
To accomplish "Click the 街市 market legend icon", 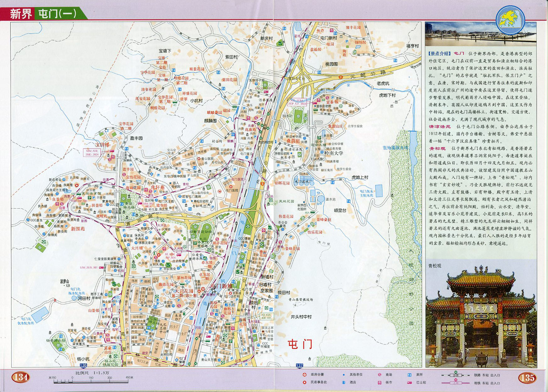I will [379, 382].
